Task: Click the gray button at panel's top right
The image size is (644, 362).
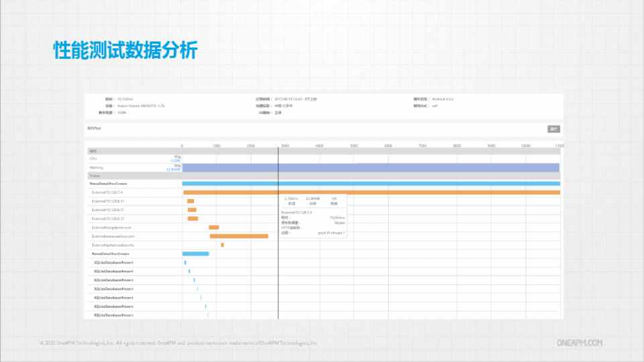Action: pyautogui.click(x=553, y=129)
